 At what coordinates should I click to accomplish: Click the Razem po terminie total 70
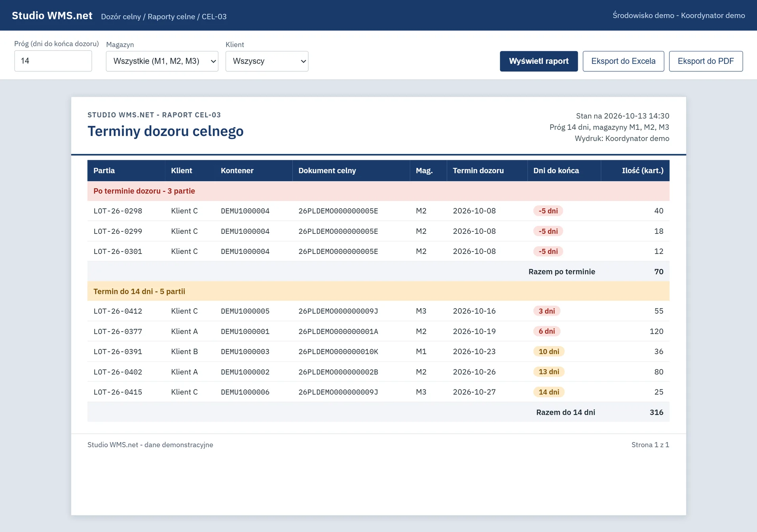click(x=659, y=272)
